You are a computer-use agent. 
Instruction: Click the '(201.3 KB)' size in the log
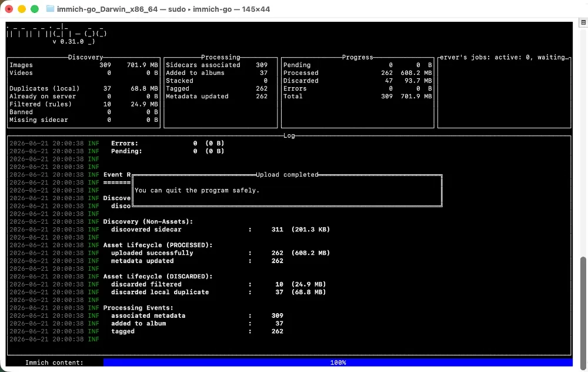pyautogui.click(x=310, y=230)
